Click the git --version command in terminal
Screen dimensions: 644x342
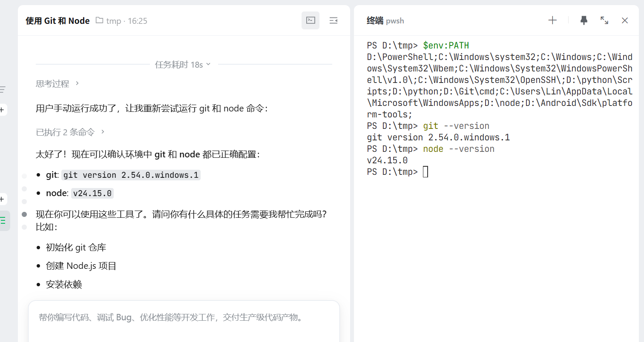tap(456, 126)
